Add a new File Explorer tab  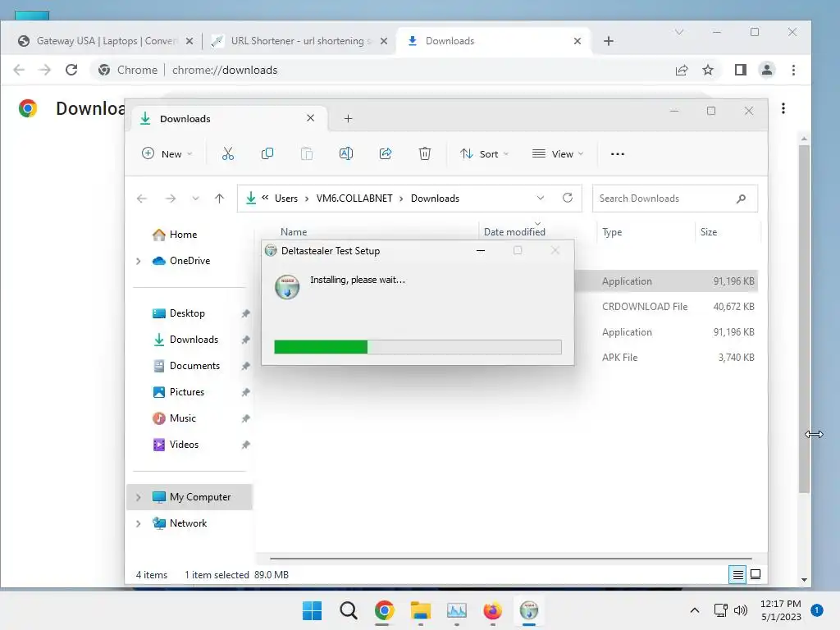pos(348,118)
